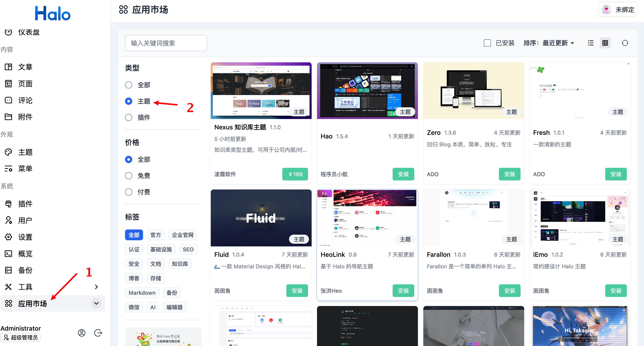Collapse the 应用市场 chevron
The height and width of the screenshot is (346, 644).
pyautogui.click(x=97, y=304)
